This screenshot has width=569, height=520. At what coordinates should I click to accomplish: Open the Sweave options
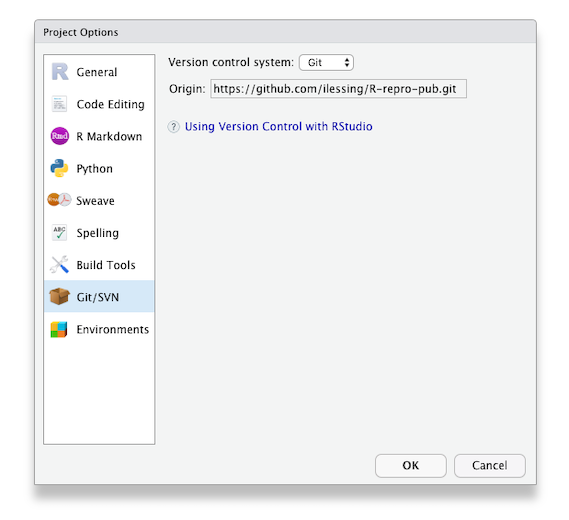pyautogui.click(x=99, y=200)
